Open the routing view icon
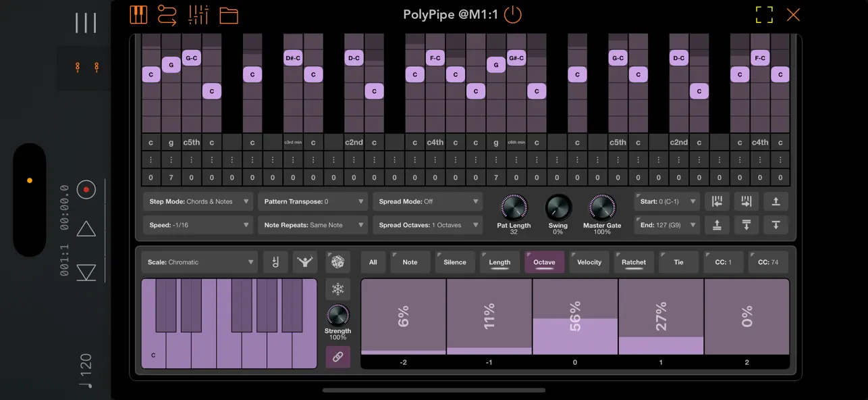The image size is (868, 400). [x=167, y=15]
